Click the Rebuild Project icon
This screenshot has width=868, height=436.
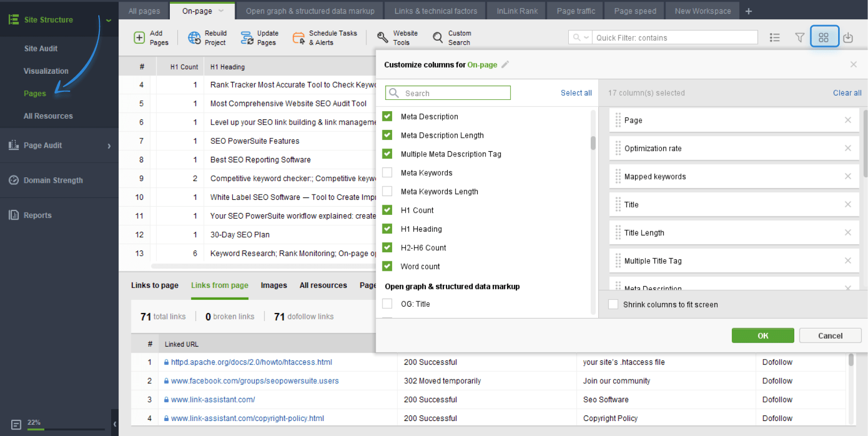coord(194,37)
